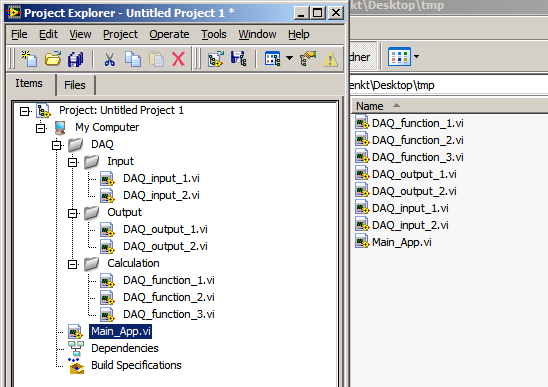The width and height of the screenshot is (548, 387).
Task: Select DAQ_function_3.vi in explorer file list
Action: tap(418, 157)
